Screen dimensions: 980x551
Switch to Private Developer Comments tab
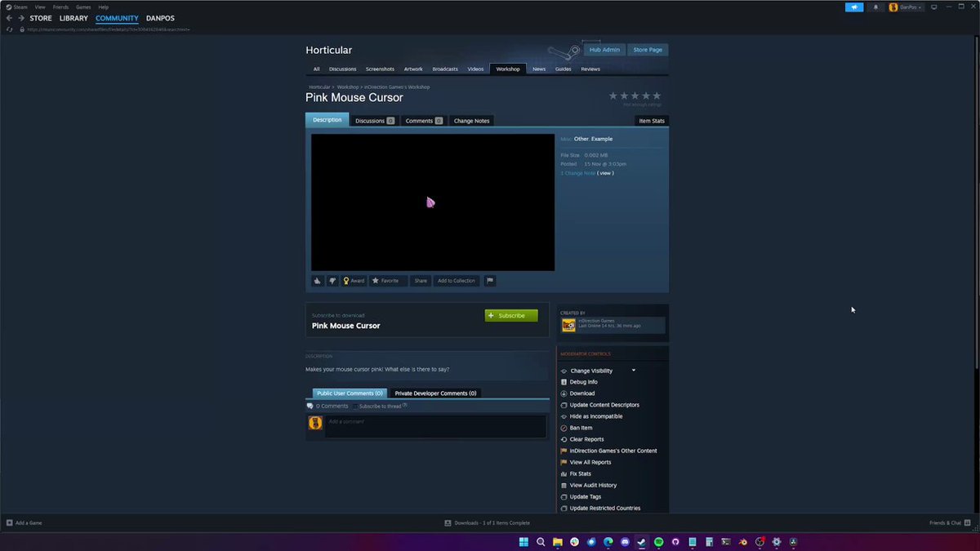coord(435,393)
